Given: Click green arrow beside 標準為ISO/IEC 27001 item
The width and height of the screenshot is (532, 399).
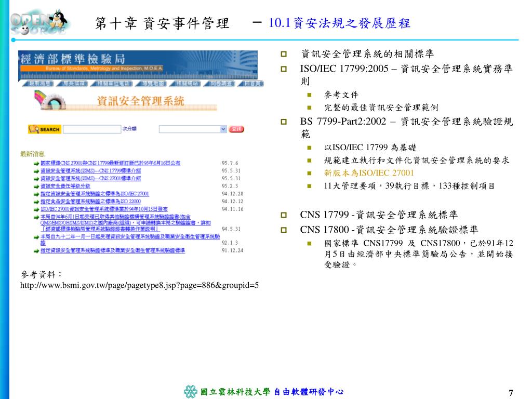Looking at the screenshot, I should pyautogui.click(x=36, y=194).
